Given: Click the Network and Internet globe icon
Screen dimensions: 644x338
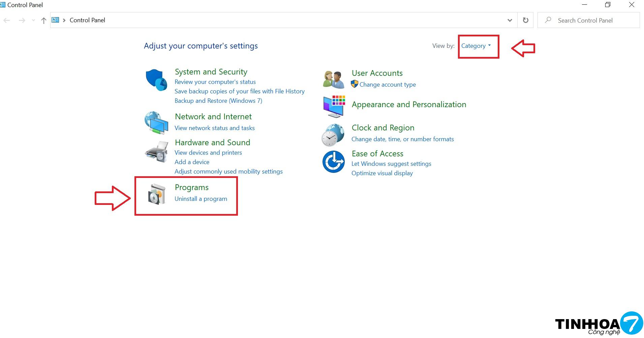Looking at the screenshot, I should point(156,123).
